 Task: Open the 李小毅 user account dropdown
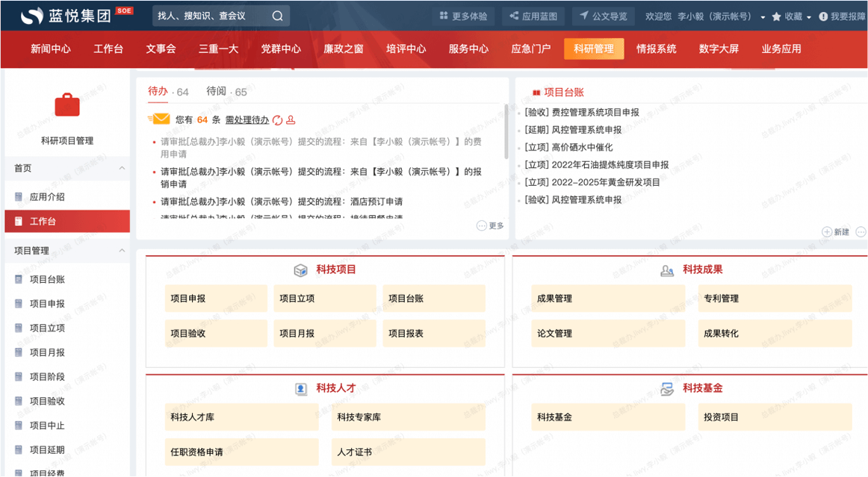pos(763,17)
